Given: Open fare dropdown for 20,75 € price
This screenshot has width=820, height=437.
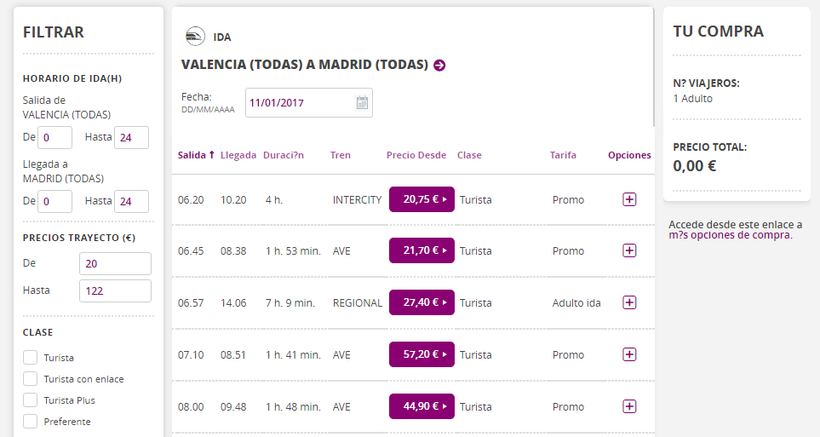Looking at the screenshot, I should click(421, 199).
